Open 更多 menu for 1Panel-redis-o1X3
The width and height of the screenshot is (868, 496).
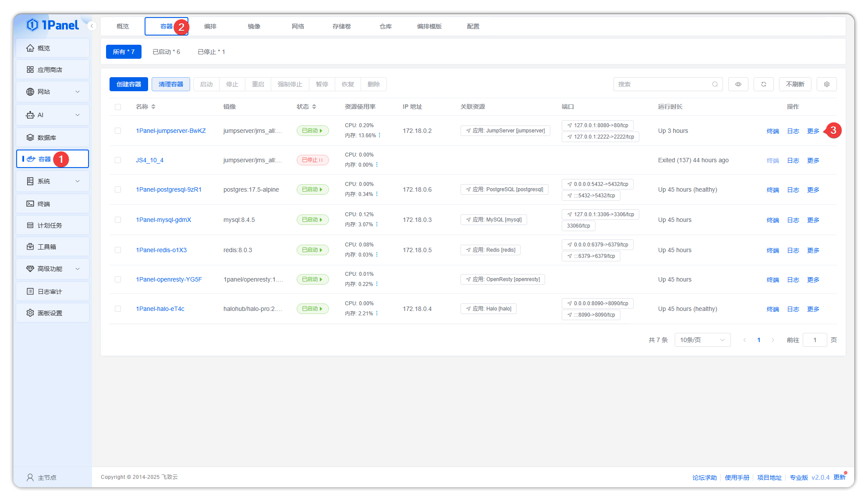click(x=813, y=250)
